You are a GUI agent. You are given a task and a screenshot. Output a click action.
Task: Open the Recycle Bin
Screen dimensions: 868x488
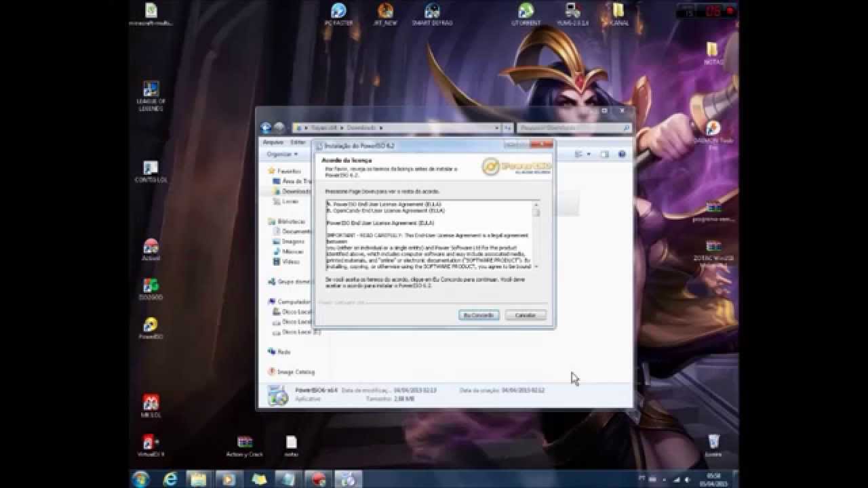click(x=713, y=445)
